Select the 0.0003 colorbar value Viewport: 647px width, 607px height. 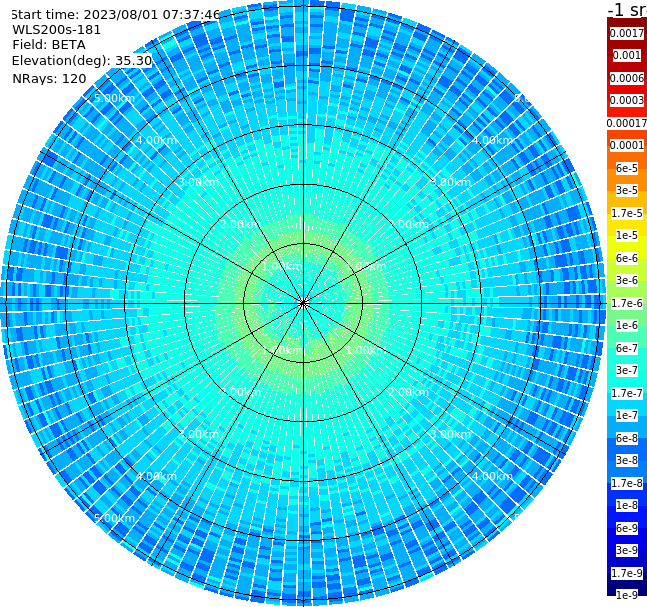click(x=627, y=100)
